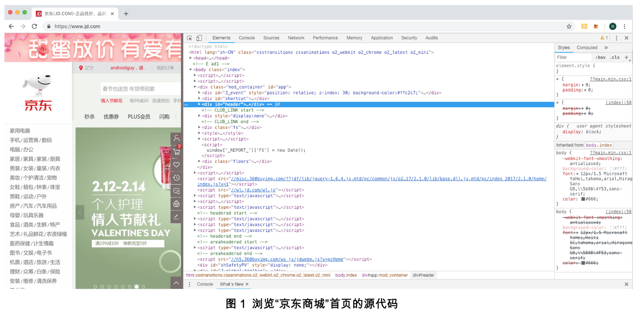The image size is (644, 313).
Task: Open JD sidebar browsing history clock icon
Action: click(x=176, y=178)
